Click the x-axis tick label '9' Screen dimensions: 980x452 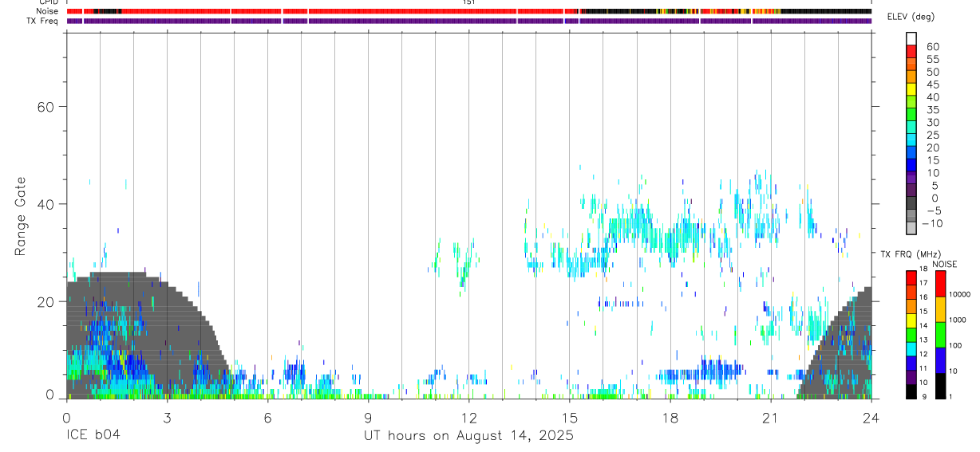pyautogui.click(x=368, y=418)
